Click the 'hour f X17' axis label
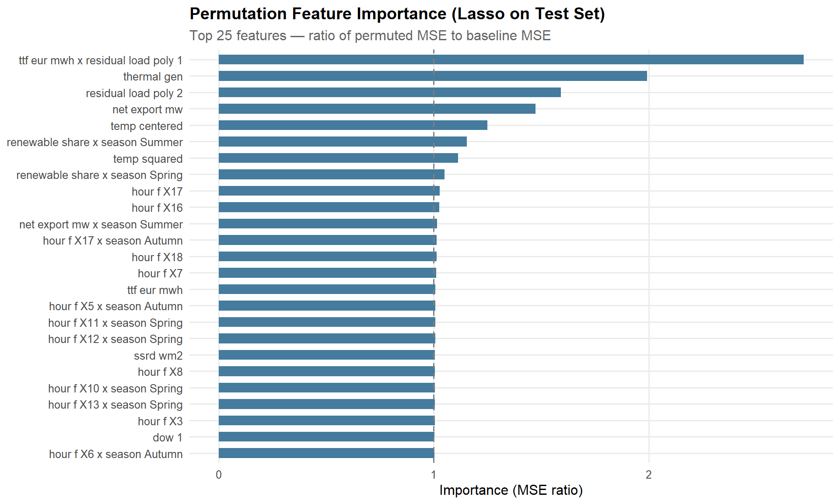The height and width of the screenshot is (504, 840). coord(157,192)
